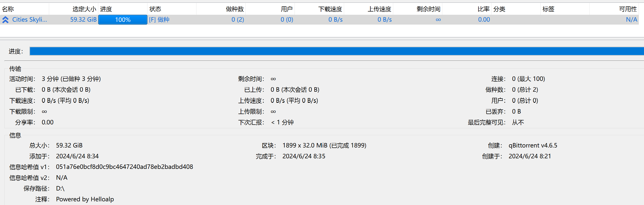The height and width of the screenshot is (205, 644).
Task: Click the N/A availability cell
Action: point(631,20)
